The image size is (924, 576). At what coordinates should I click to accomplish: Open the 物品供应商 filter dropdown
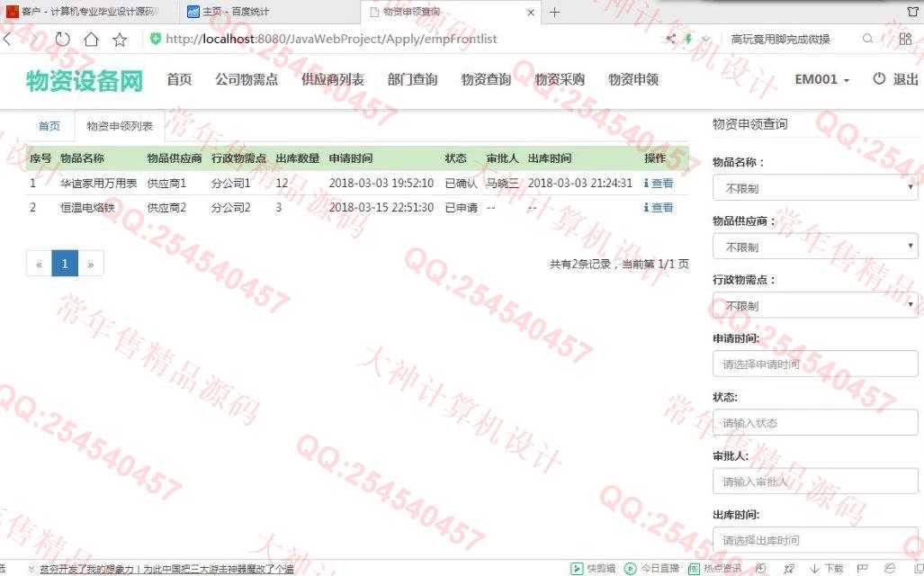815,247
